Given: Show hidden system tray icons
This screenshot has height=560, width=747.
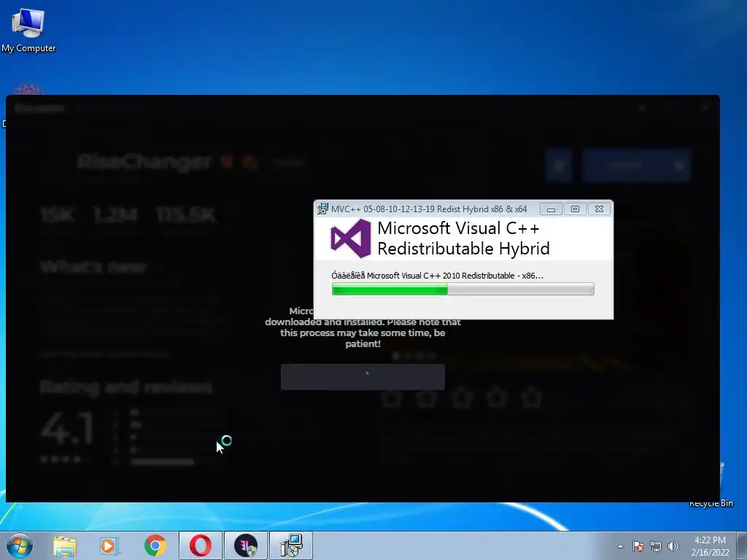Looking at the screenshot, I should (620, 546).
